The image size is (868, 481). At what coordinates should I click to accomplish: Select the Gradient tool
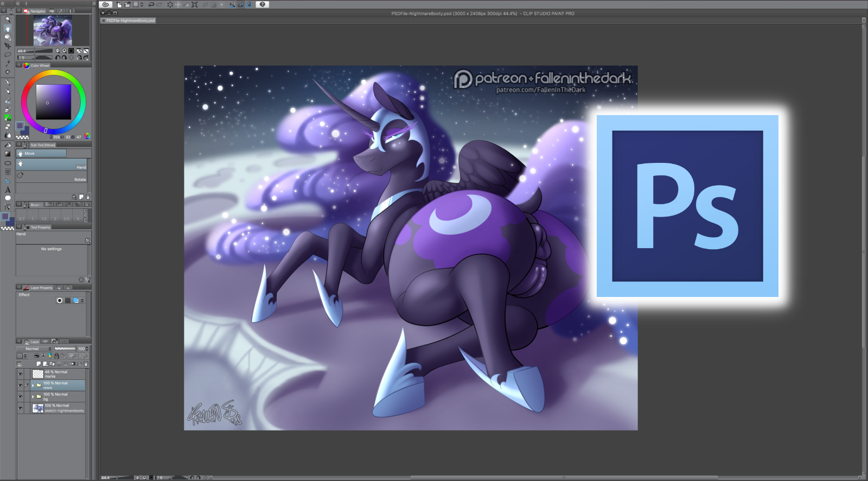pyautogui.click(x=8, y=154)
